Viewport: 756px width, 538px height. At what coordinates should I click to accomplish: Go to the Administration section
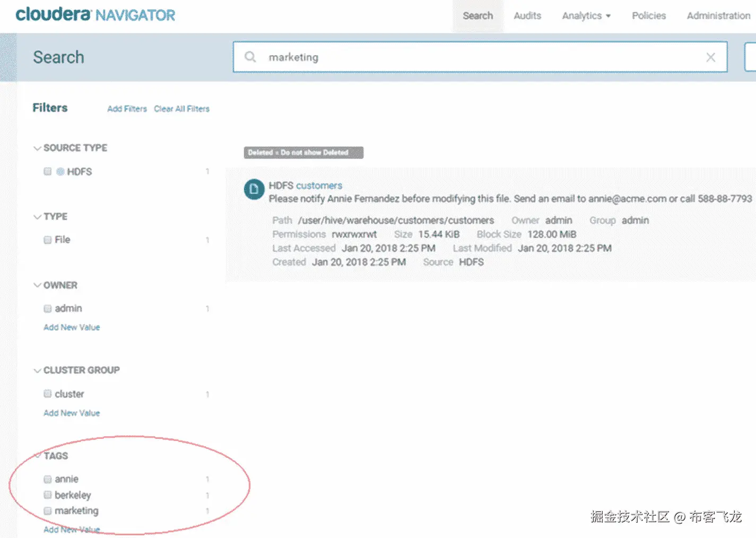point(717,15)
